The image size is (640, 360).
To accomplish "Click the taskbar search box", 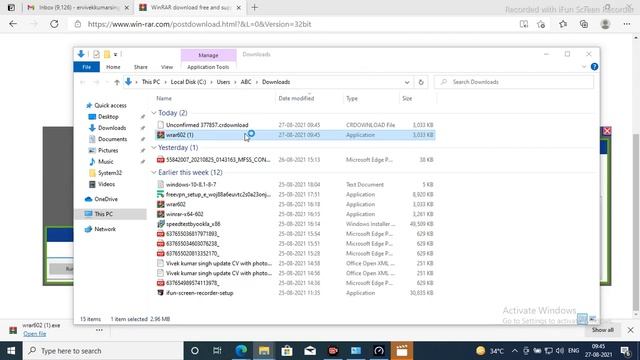I will (x=103, y=351).
